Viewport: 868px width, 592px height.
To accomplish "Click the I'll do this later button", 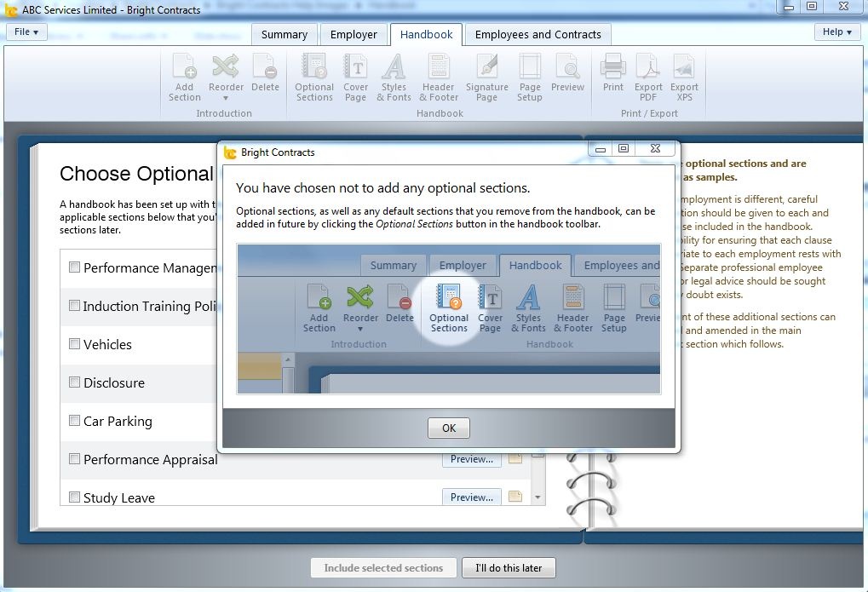I will tap(509, 567).
